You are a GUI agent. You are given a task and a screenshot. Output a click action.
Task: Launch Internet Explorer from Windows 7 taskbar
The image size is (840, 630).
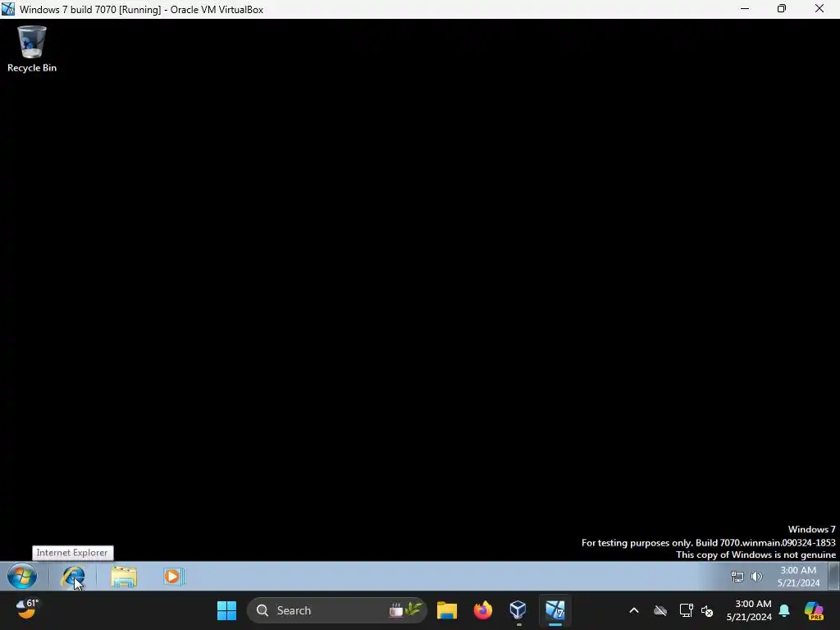[x=73, y=577]
